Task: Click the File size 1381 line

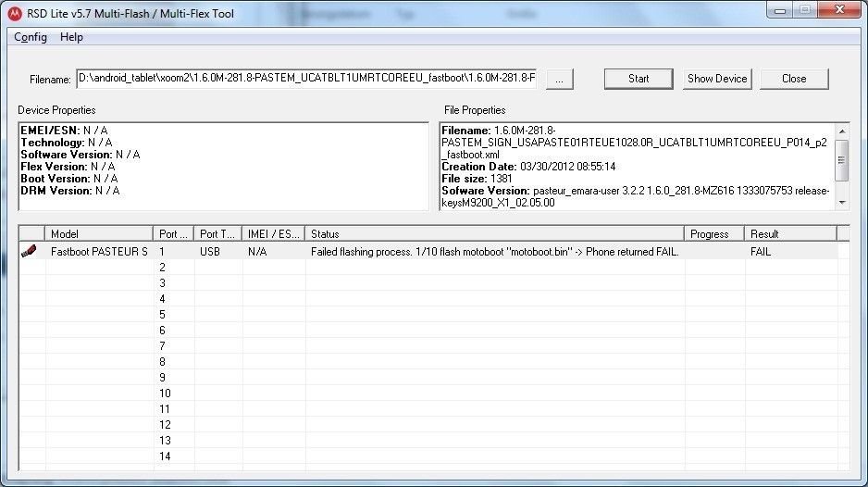Action: pos(477,179)
